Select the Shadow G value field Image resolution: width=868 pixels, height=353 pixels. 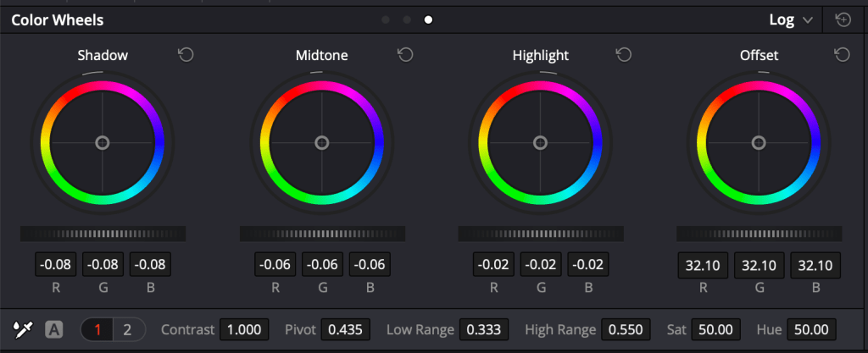point(103,265)
